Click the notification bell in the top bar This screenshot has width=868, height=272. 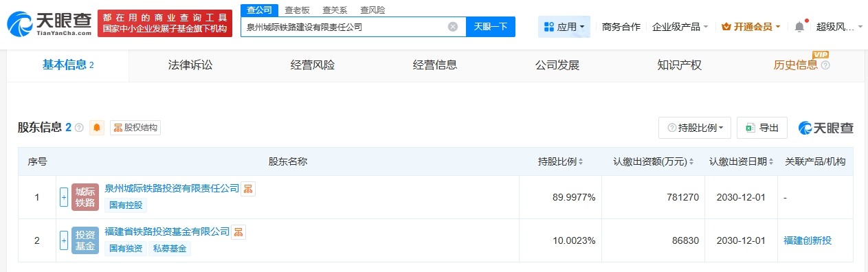coord(799,27)
